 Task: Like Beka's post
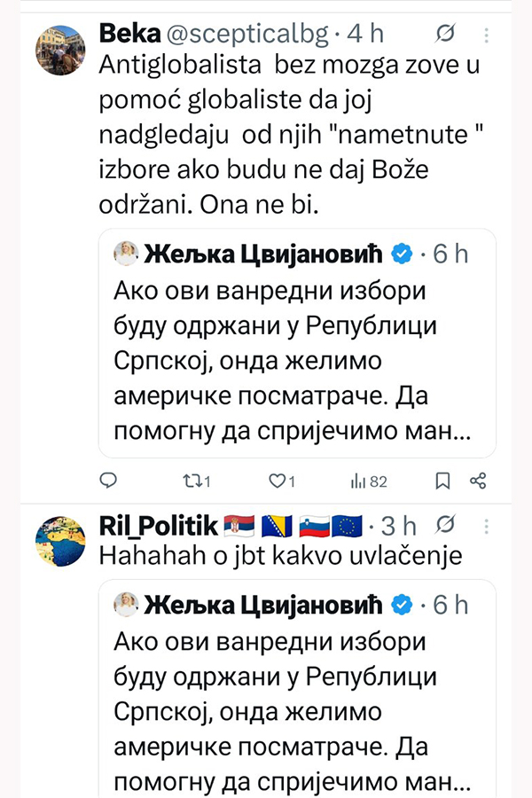281,481
